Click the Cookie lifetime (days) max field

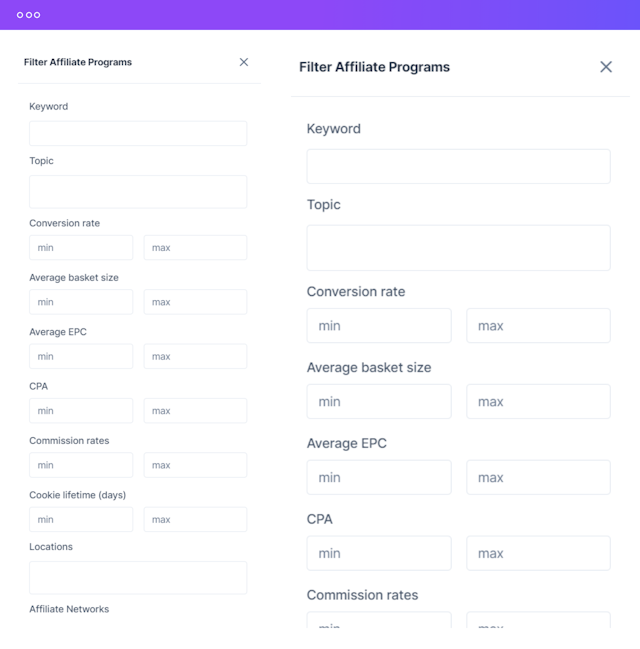pyautogui.click(x=195, y=520)
